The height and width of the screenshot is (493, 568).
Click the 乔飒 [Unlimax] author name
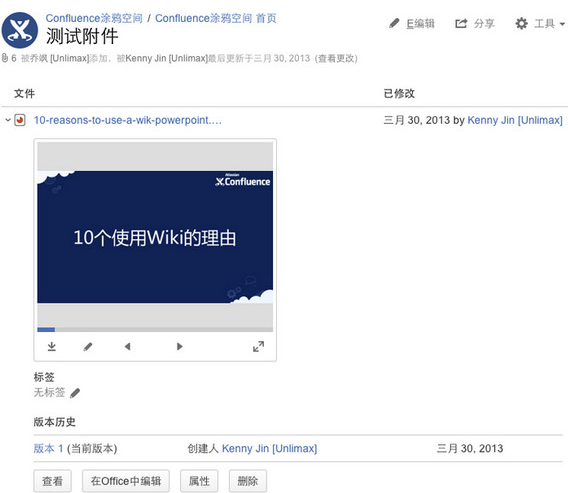[x=59, y=58]
